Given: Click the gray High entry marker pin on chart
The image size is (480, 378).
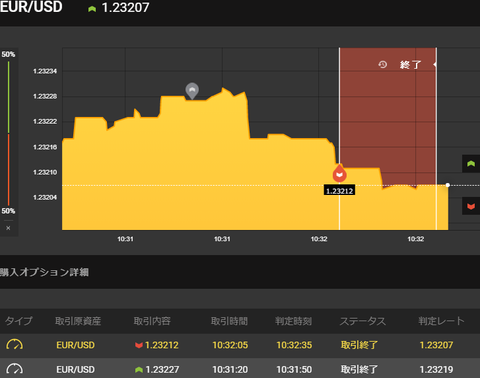Looking at the screenshot, I should [192, 91].
